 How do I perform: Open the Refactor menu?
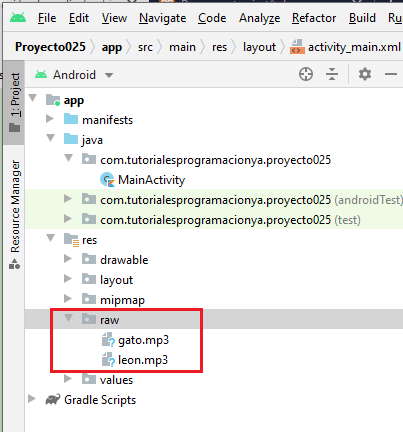coord(314,18)
